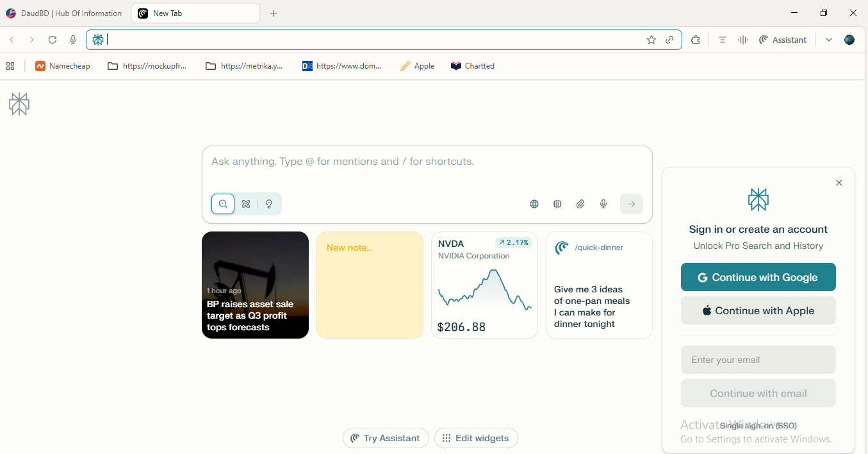Click the Enter your email field
Viewport: 868px width, 454px height.
(758, 360)
